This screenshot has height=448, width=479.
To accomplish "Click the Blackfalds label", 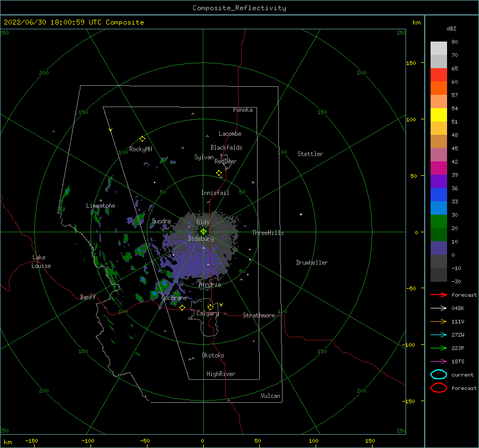I will pos(226,148).
